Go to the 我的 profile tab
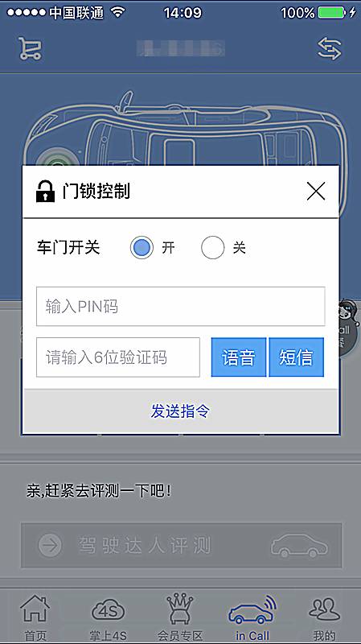 click(325, 617)
